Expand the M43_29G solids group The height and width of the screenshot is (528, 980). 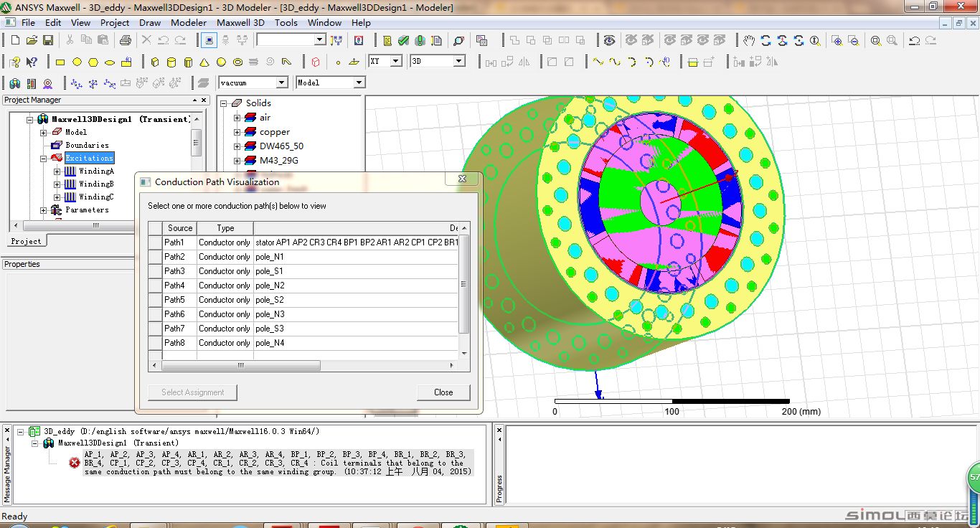click(237, 161)
